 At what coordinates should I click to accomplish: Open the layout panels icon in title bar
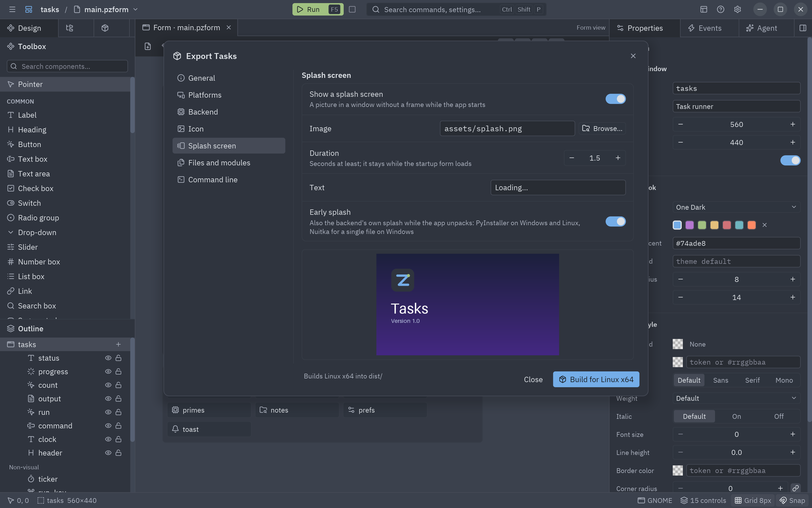(704, 9)
